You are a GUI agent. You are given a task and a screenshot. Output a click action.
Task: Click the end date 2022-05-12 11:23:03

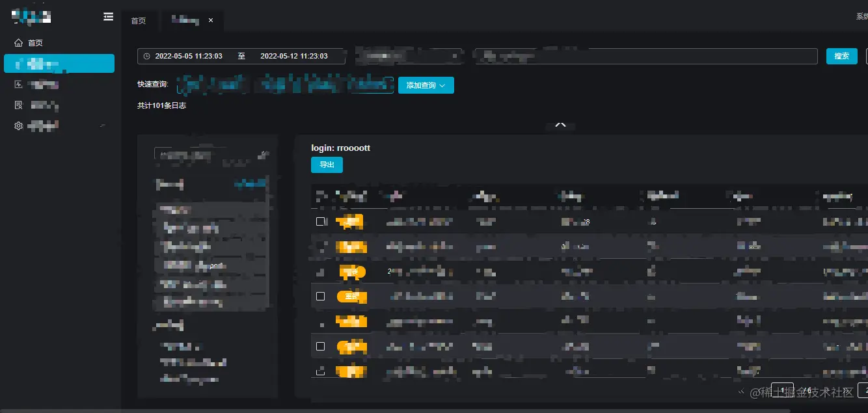(294, 57)
